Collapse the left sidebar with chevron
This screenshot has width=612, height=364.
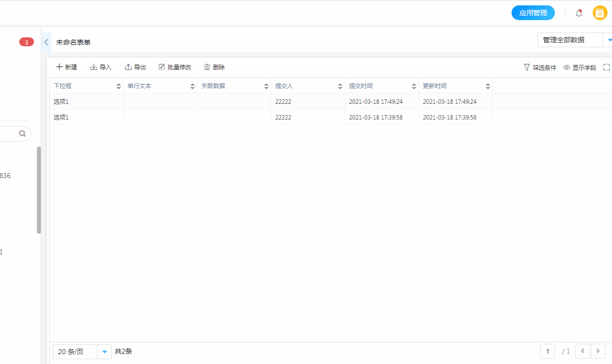(x=46, y=42)
